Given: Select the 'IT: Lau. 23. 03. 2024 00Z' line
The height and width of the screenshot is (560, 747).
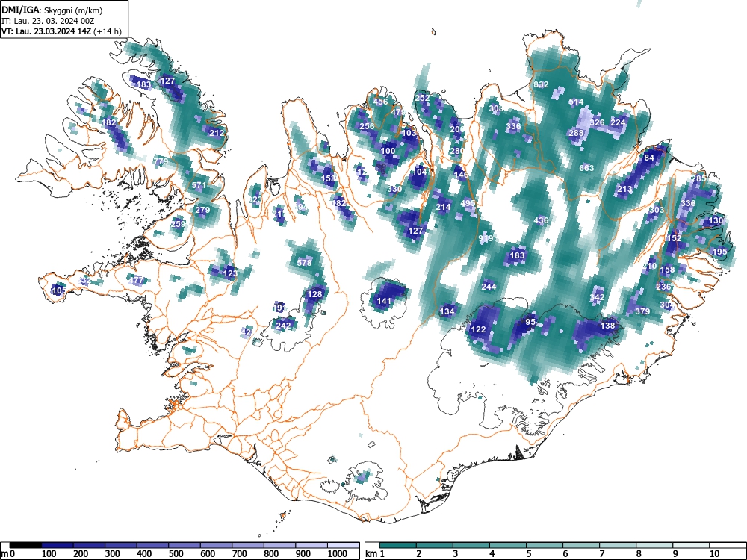Looking at the screenshot, I should point(48,21).
